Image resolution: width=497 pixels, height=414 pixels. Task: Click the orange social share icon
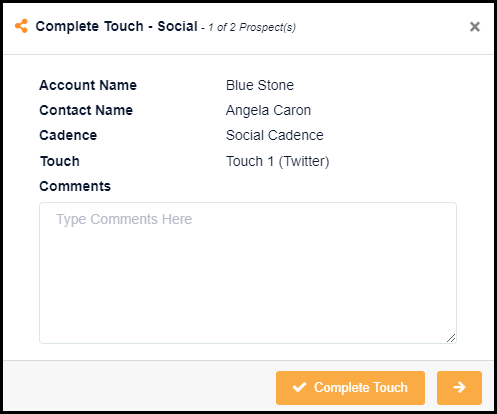[x=21, y=26]
